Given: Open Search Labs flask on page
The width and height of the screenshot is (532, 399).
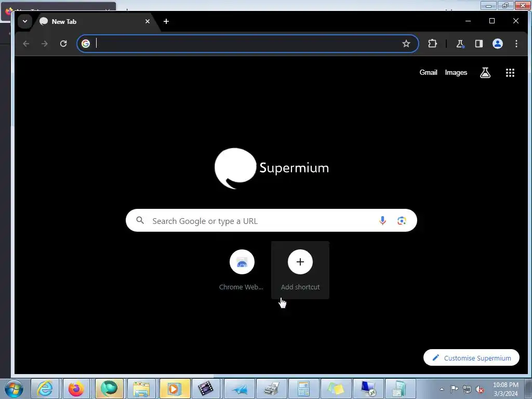Looking at the screenshot, I should [x=485, y=73].
